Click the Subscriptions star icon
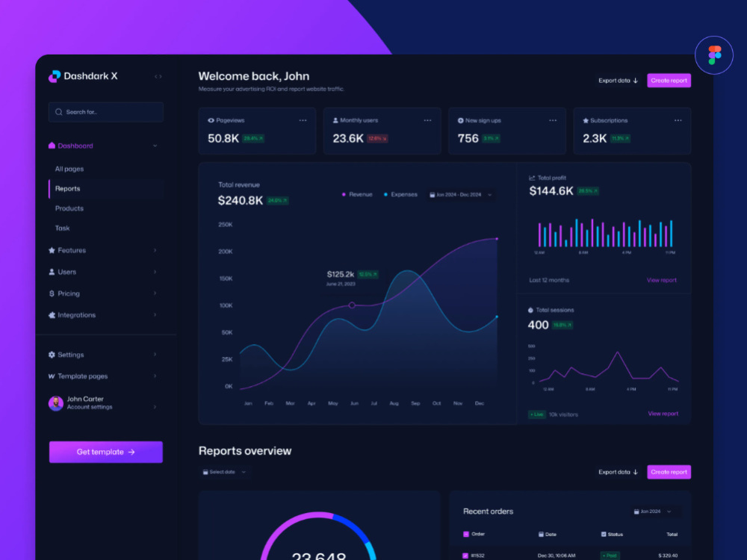The width and height of the screenshot is (747, 560). coord(586,120)
